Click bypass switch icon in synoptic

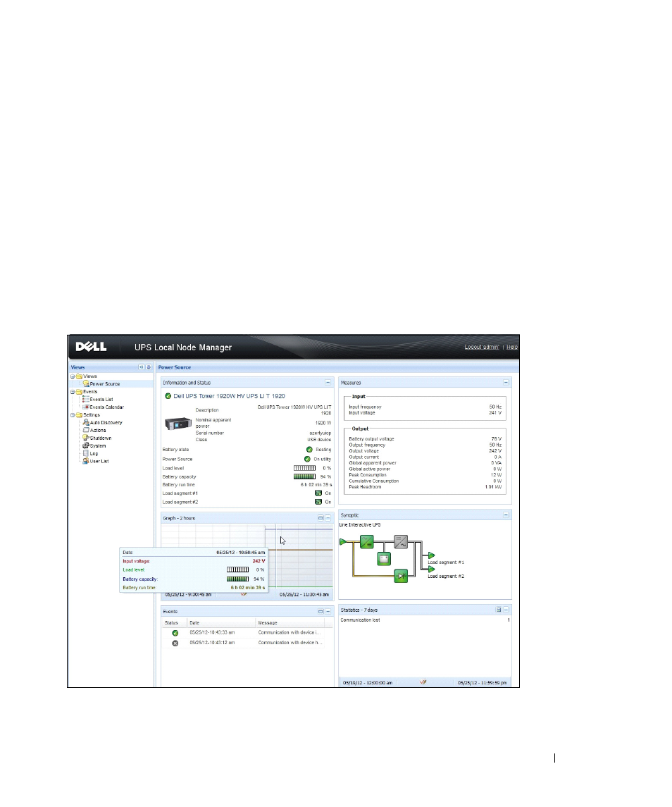click(x=401, y=575)
